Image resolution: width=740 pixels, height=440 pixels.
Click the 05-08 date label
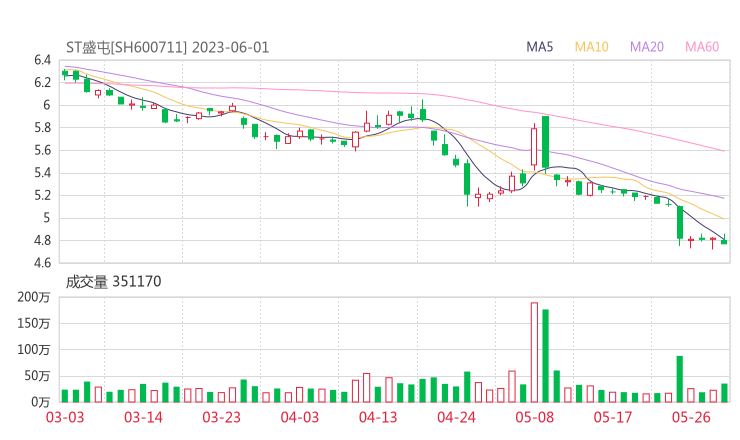coord(534,417)
